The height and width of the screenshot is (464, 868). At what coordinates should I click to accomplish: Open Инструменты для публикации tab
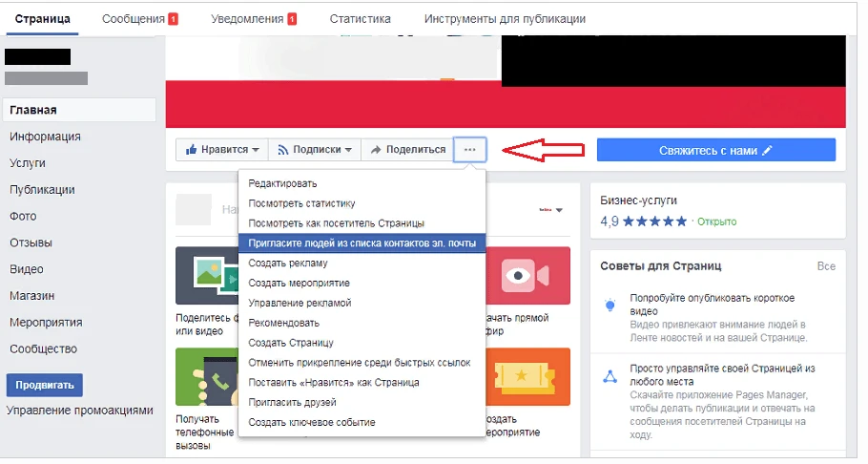(x=505, y=19)
